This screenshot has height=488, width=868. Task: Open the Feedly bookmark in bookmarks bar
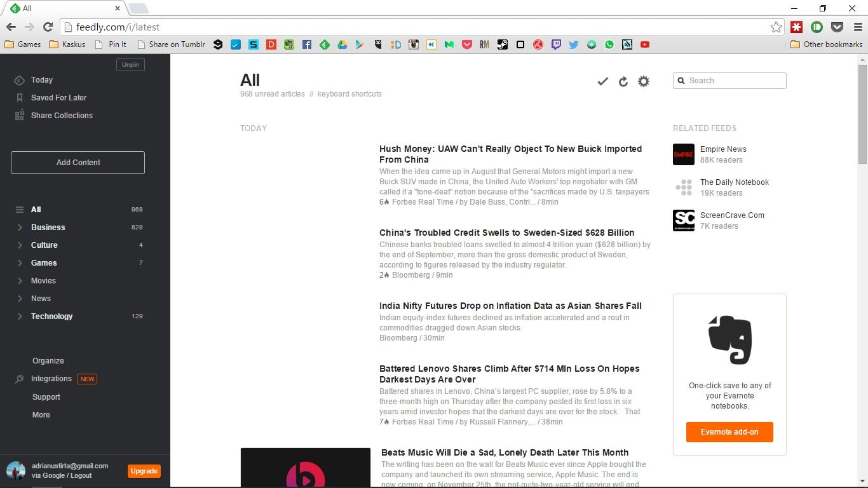[325, 44]
